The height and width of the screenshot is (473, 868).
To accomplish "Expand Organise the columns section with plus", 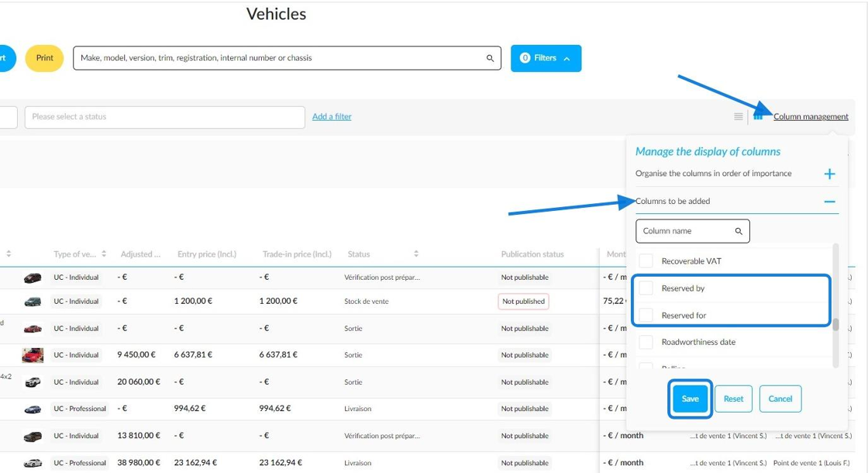I will click(x=829, y=174).
